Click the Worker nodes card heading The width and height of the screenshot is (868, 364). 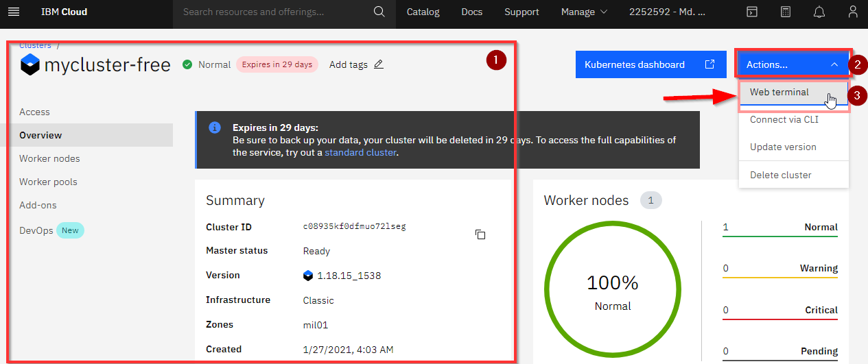click(x=587, y=200)
